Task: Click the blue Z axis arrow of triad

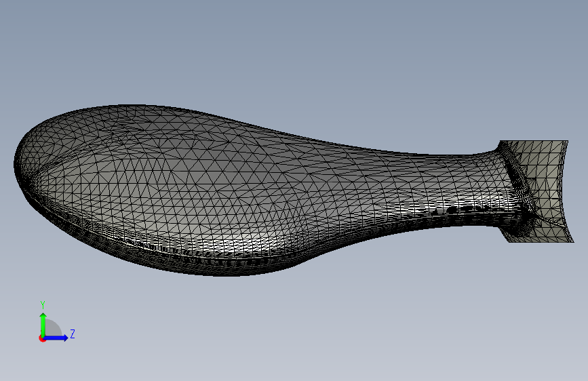Action: [x=56, y=338]
